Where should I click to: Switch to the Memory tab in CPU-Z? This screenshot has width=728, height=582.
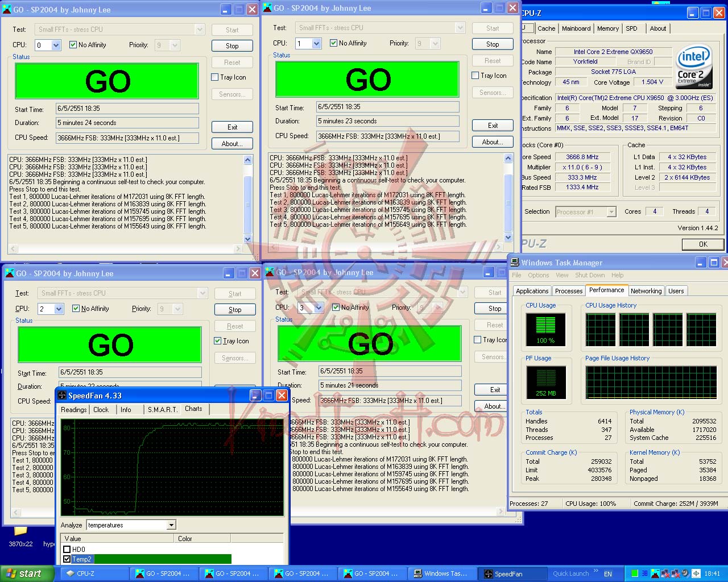pos(608,28)
